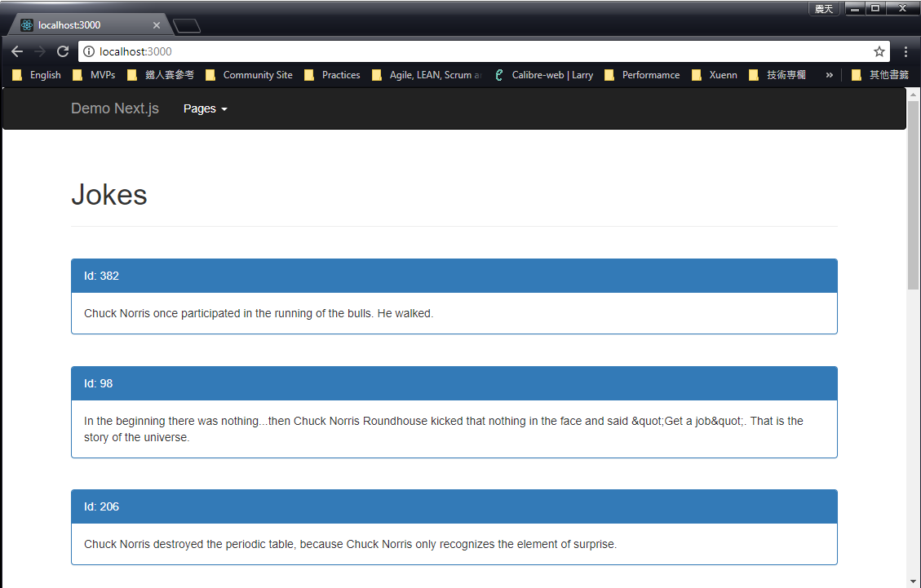Close the localhost:3000 tab
This screenshot has width=921, height=588.
[157, 25]
